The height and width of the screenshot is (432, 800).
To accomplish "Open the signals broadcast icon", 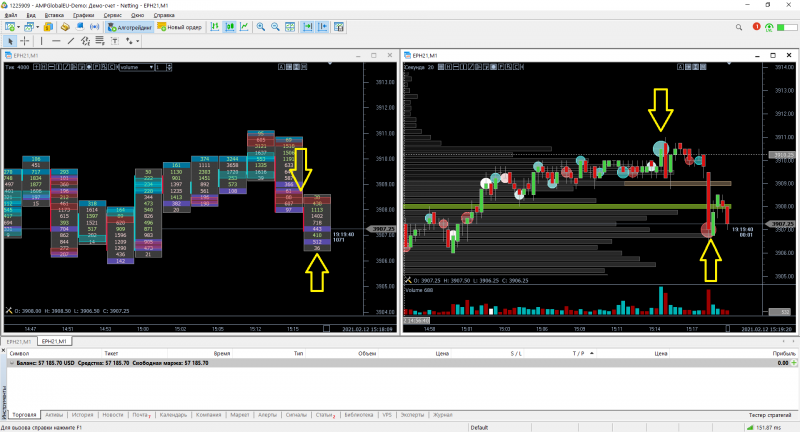I will (95, 27).
